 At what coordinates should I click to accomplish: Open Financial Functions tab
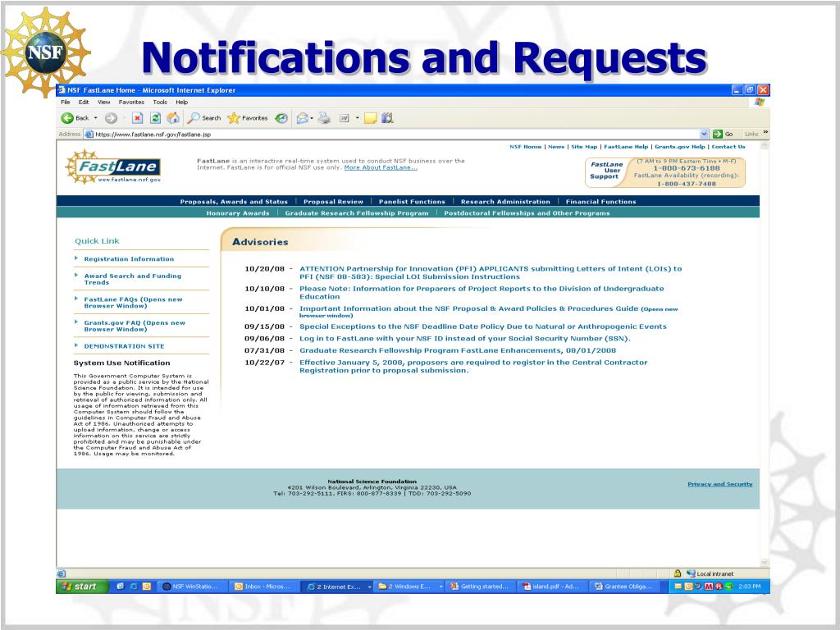coord(600,202)
